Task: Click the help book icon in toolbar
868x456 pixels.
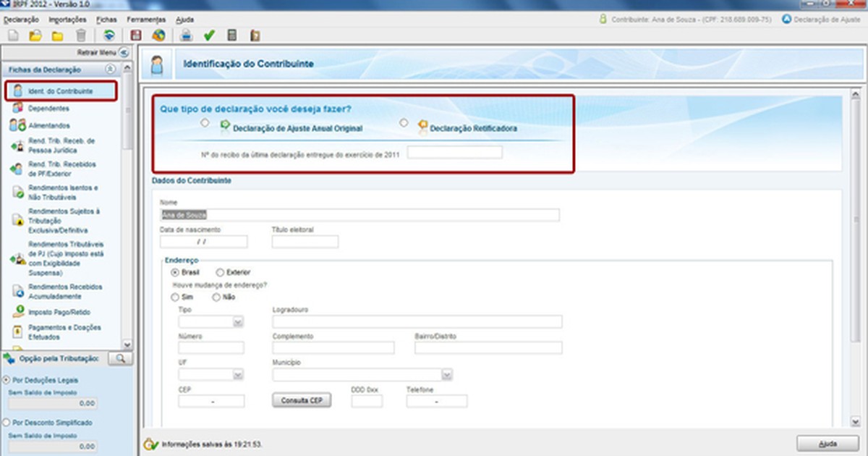Action: [x=254, y=35]
